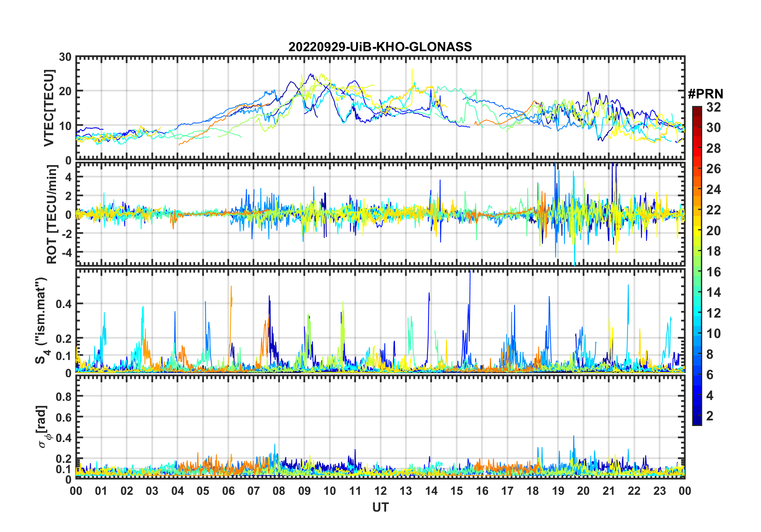Screen dimensions: 761x532
Task: Click colorbar tick label 2
Action: coord(710,416)
